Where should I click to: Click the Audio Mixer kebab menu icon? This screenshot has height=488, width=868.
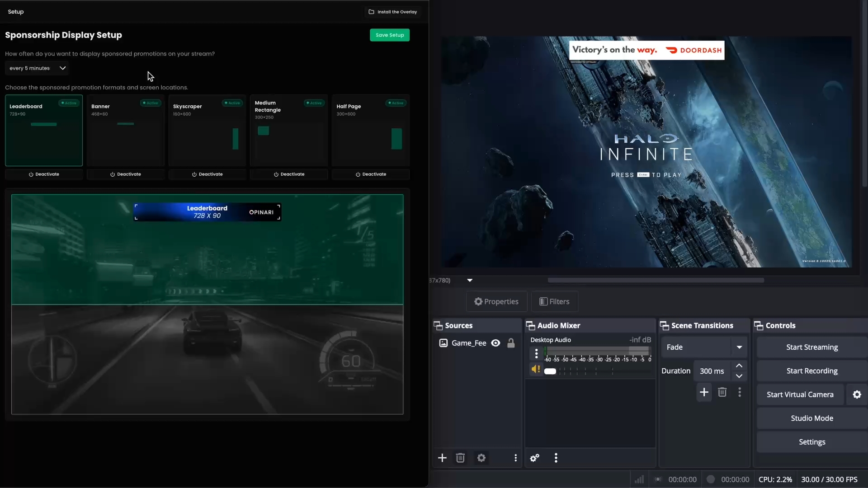tap(556, 458)
